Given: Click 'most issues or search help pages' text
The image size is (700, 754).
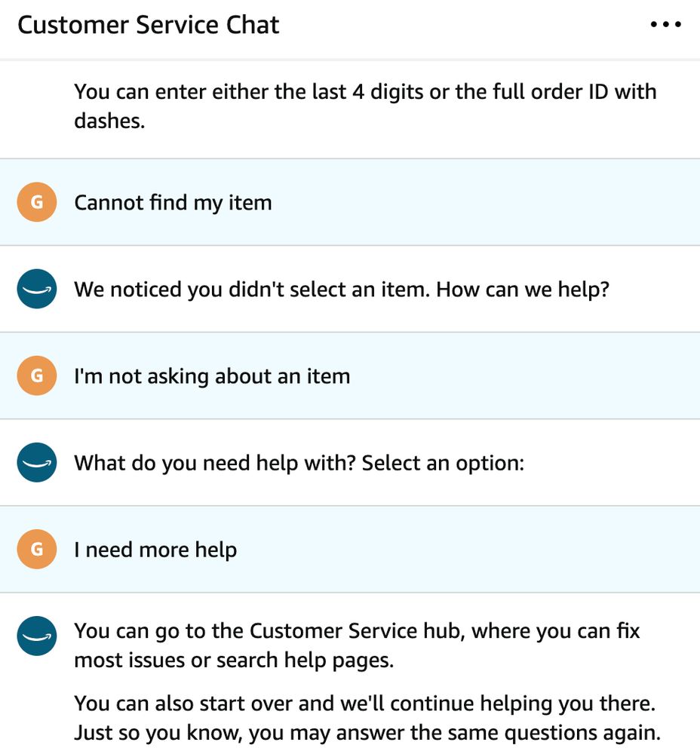Looking at the screenshot, I should (x=234, y=661).
